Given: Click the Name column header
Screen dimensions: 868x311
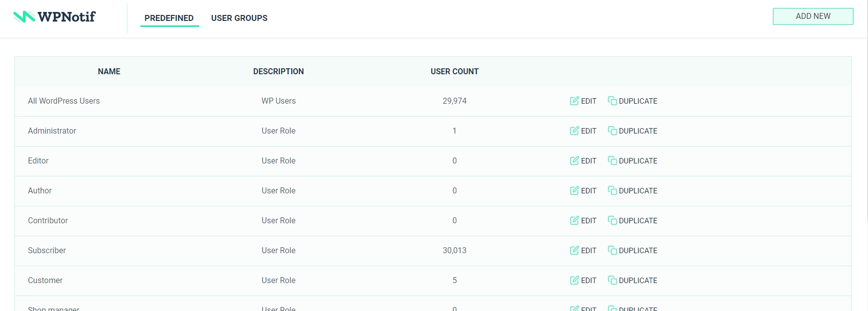Looking at the screenshot, I should (x=109, y=71).
